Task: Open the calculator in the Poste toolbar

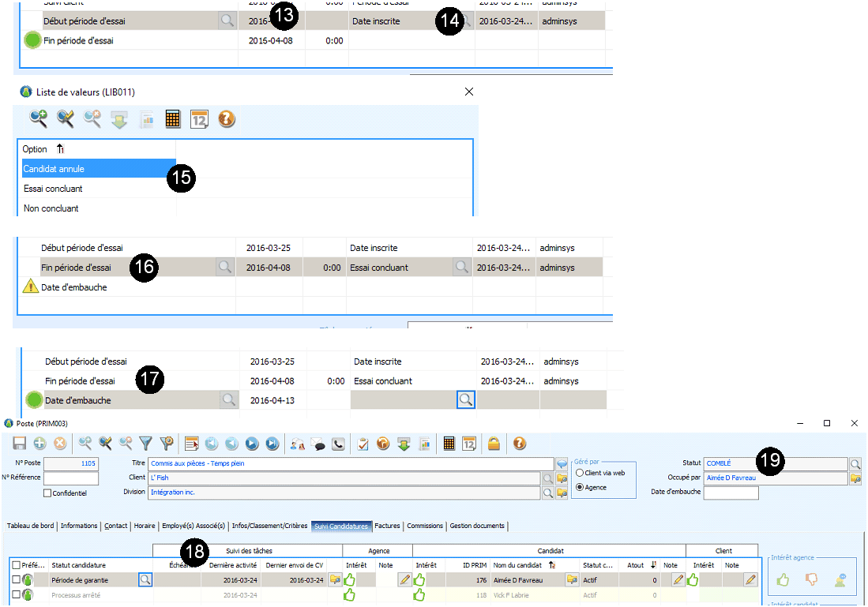Action: pyautogui.click(x=449, y=444)
